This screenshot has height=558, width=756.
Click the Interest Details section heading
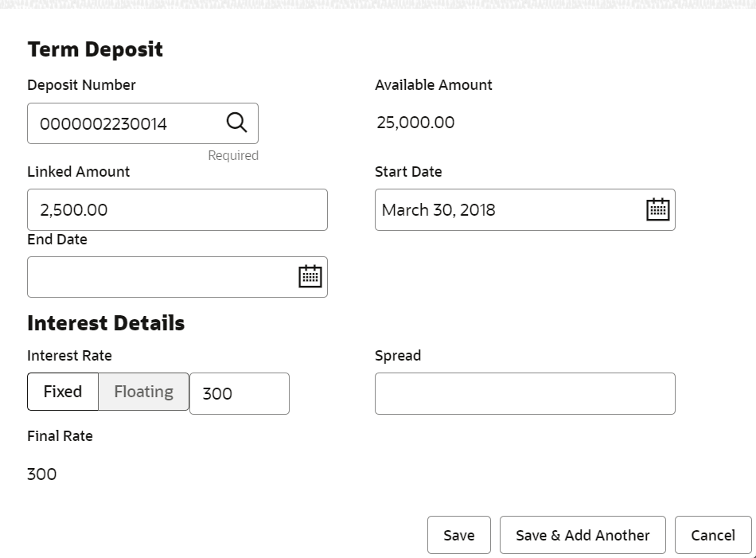pos(106,323)
